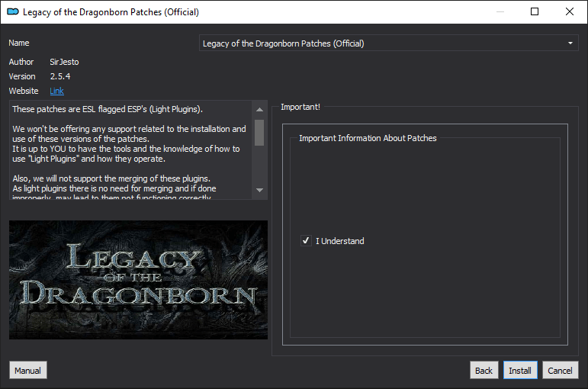Click the description scrollbar up arrow
Image resolution: width=588 pixels, height=389 pixels.
(259, 110)
